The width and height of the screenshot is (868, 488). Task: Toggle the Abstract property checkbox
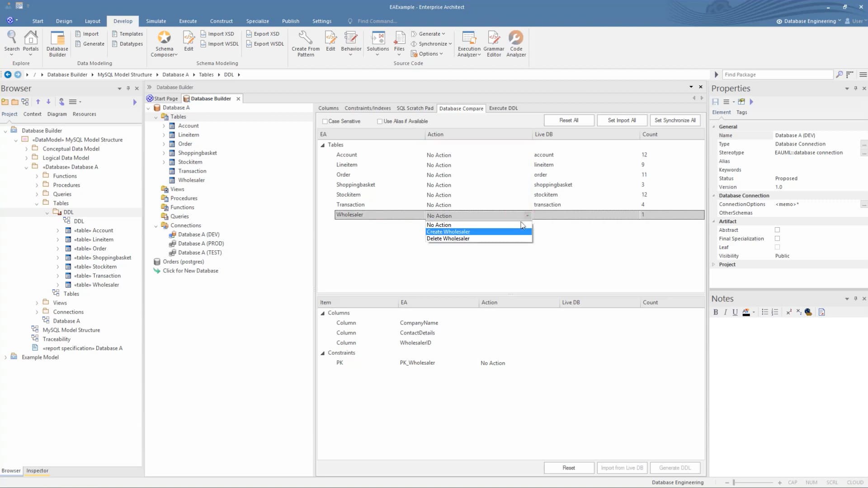point(777,230)
